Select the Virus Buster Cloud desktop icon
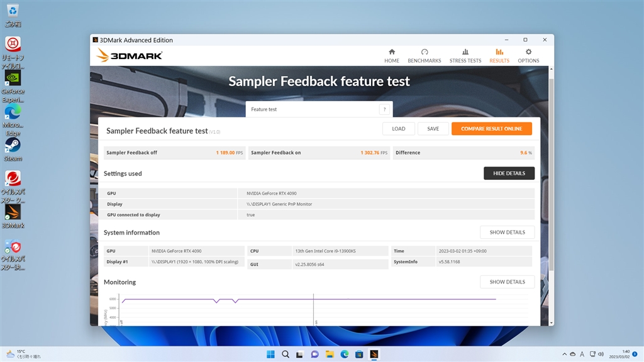 [13, 187]
